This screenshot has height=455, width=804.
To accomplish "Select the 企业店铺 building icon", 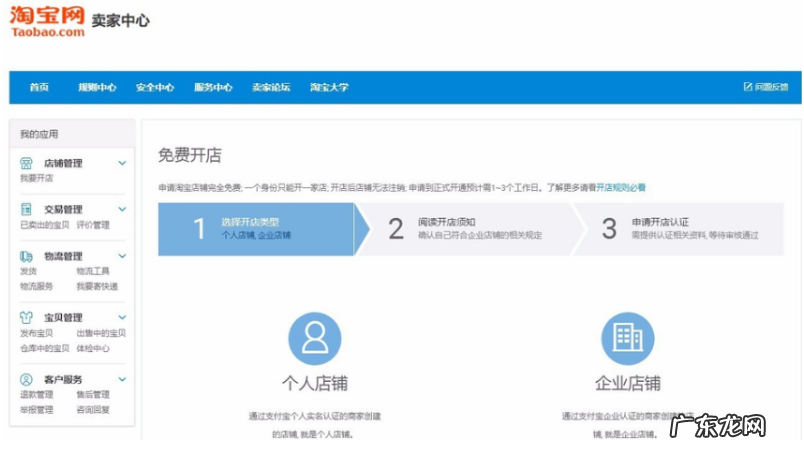I will point(628,339).
